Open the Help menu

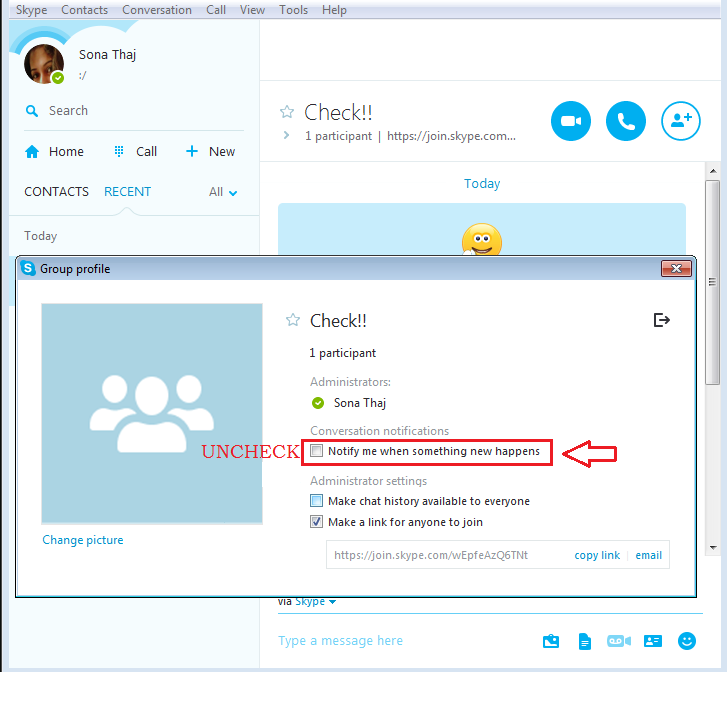334,10
